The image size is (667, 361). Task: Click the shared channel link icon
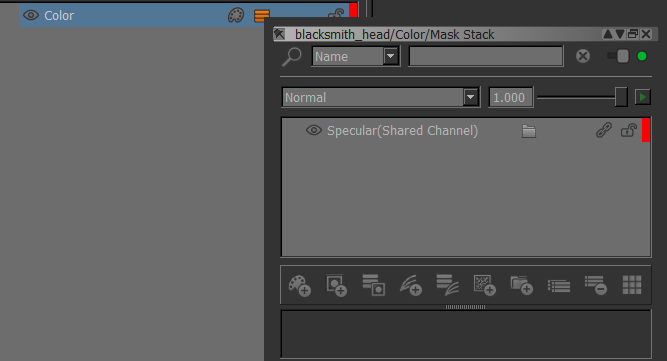tap(604, 130)
